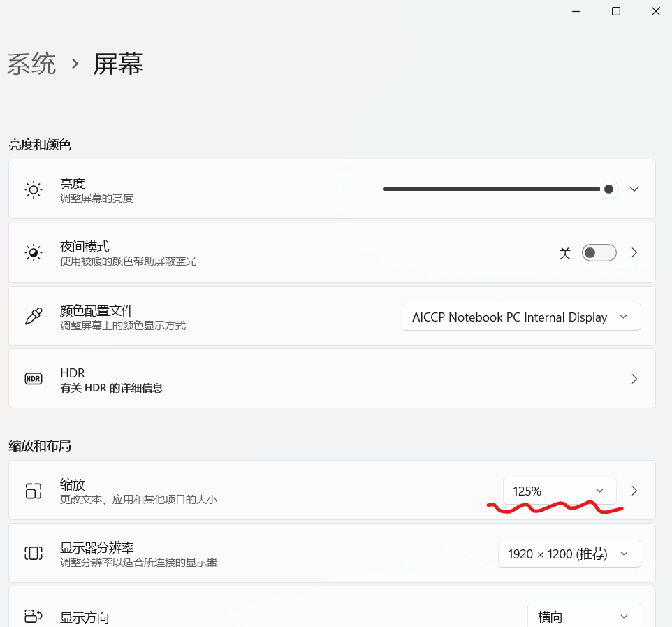Open night light settings chevron arrow

(x=635, y=252)
